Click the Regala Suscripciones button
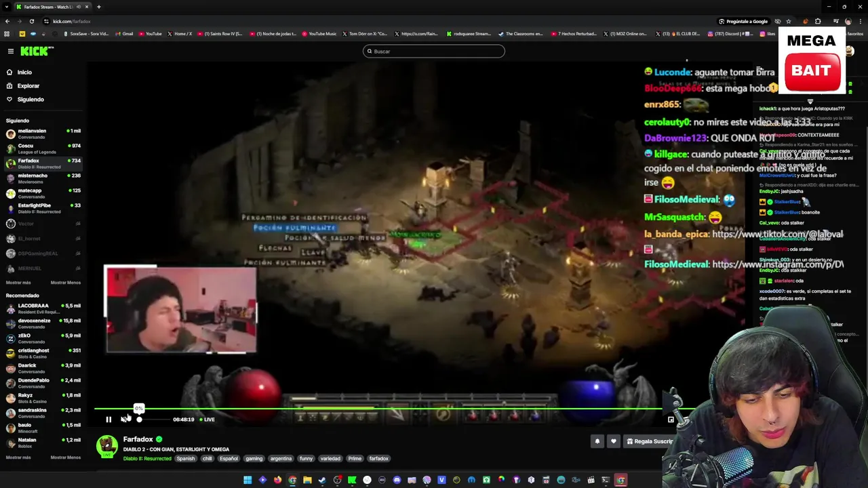The height and width of the screenshot is (488, 868). pos(650,441)
